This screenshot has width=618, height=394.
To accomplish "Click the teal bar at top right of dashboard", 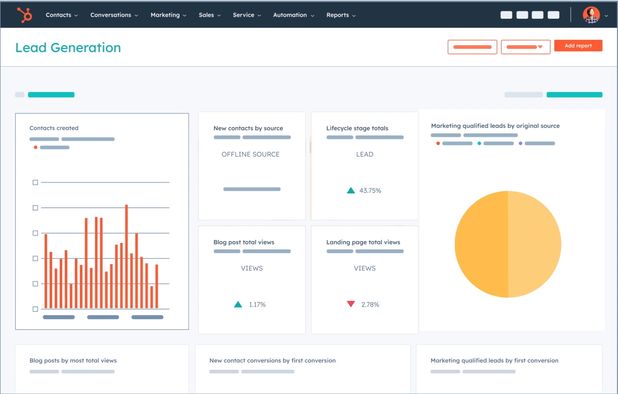I will pos(574,95).
